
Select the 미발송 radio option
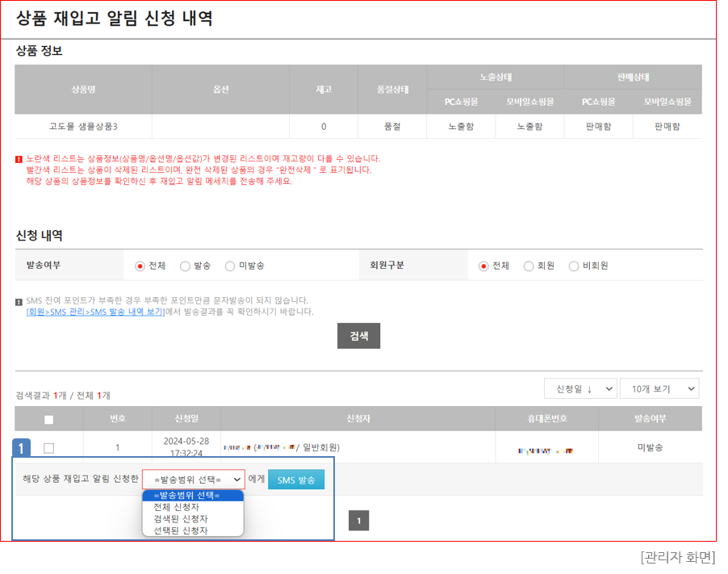coord(230,266)
